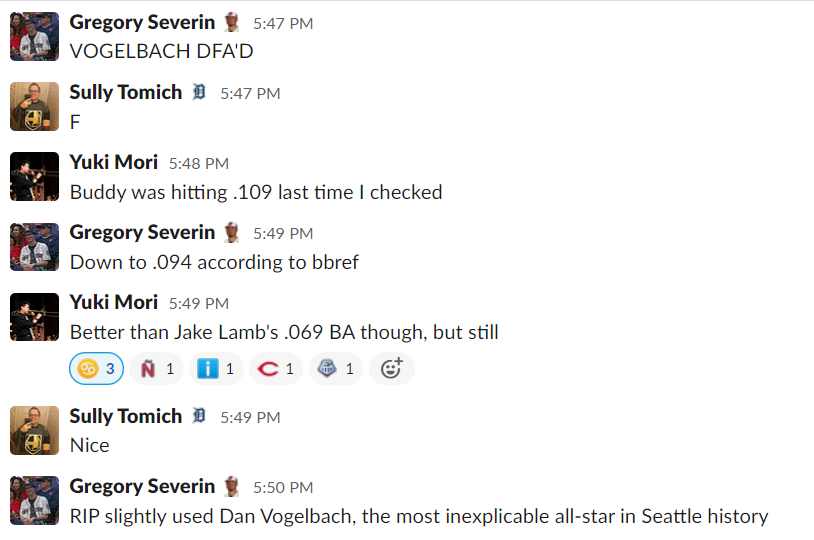This screenshot has height=540, width=814.
Task: Click the status emoji beside Gregory's 5:49 PM message
Action: 232,232
